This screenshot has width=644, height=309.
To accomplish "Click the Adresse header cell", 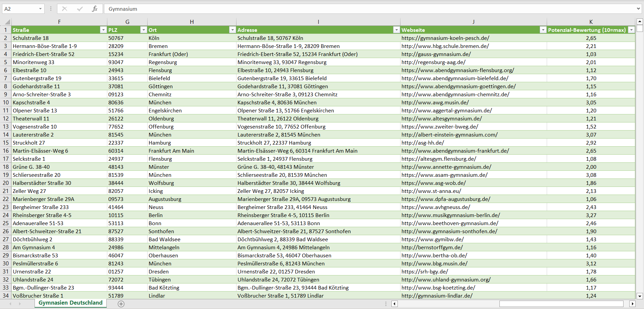I will pyautogui.click(x=318, y=30).
